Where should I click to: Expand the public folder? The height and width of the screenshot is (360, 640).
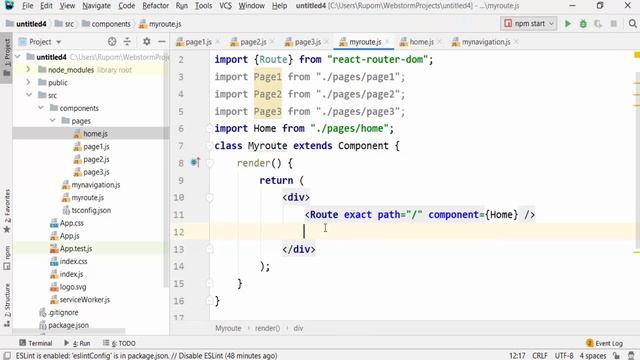28,82
